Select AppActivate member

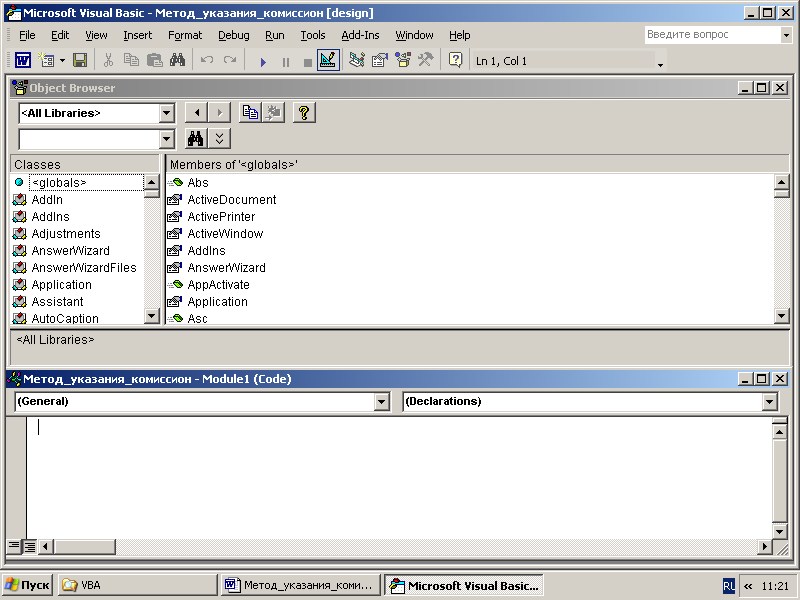point(218,285)
